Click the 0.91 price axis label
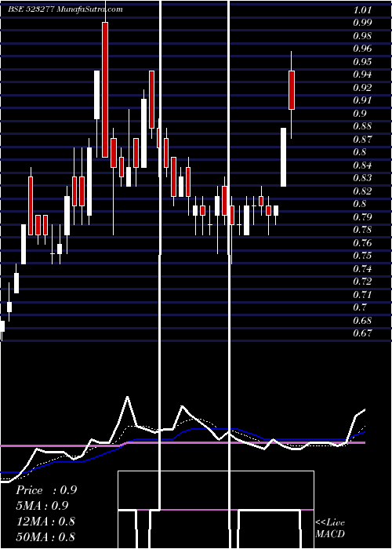The image size is (392, 549). point(361,100)
